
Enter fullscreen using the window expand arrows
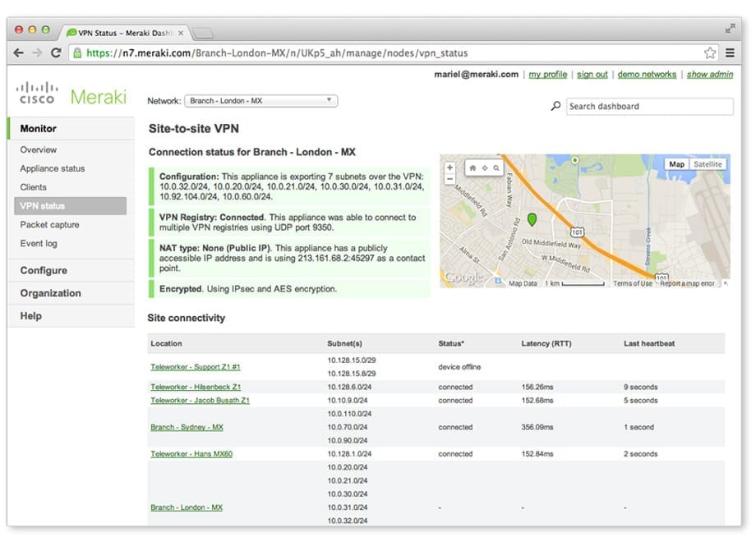click(x=730, y=29)
